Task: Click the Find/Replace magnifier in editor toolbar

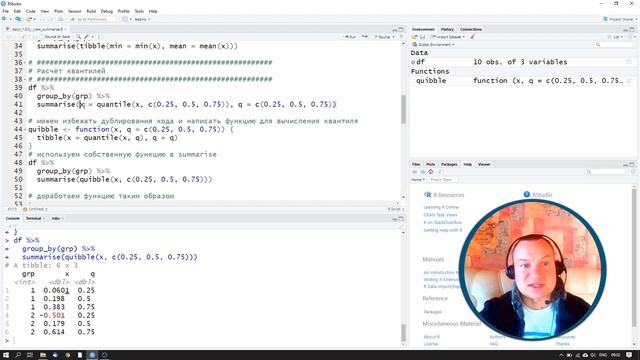Action: point(78,37)
